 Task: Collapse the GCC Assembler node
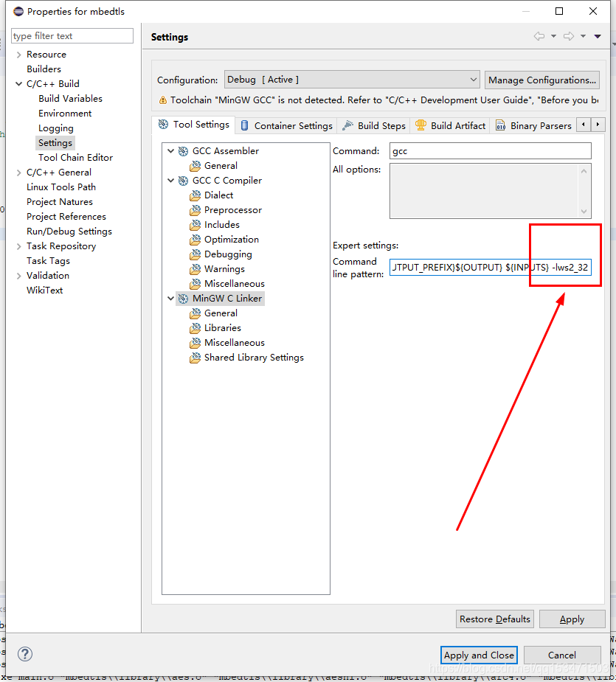tap(170, 151)
